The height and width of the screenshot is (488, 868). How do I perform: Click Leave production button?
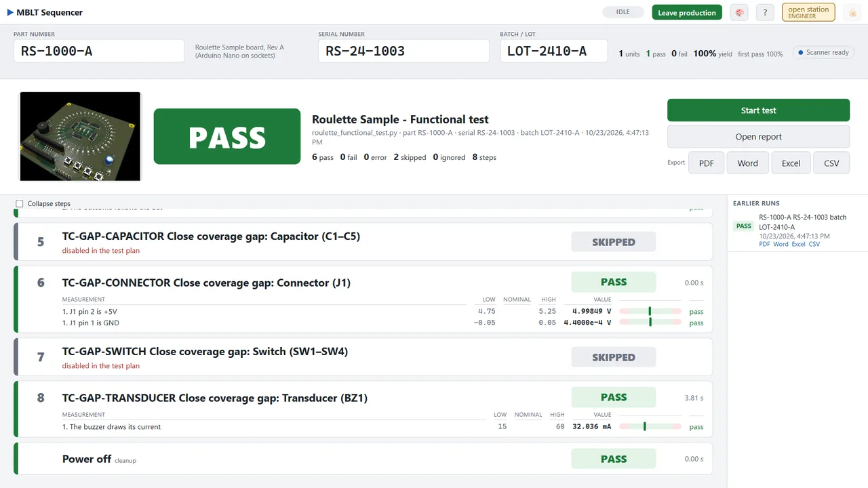pyautogui.click(x=687, y=12)
